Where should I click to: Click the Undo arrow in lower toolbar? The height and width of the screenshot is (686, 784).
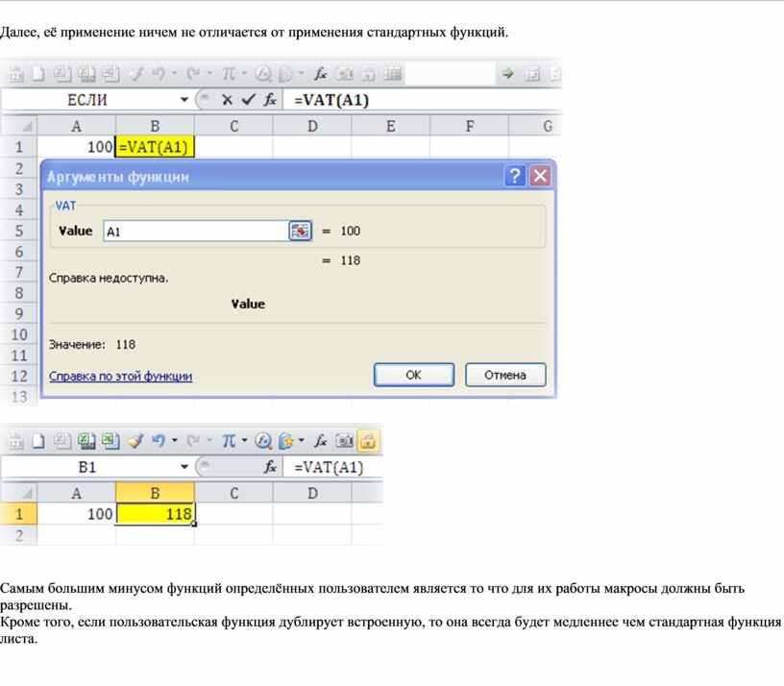point(158,441)
